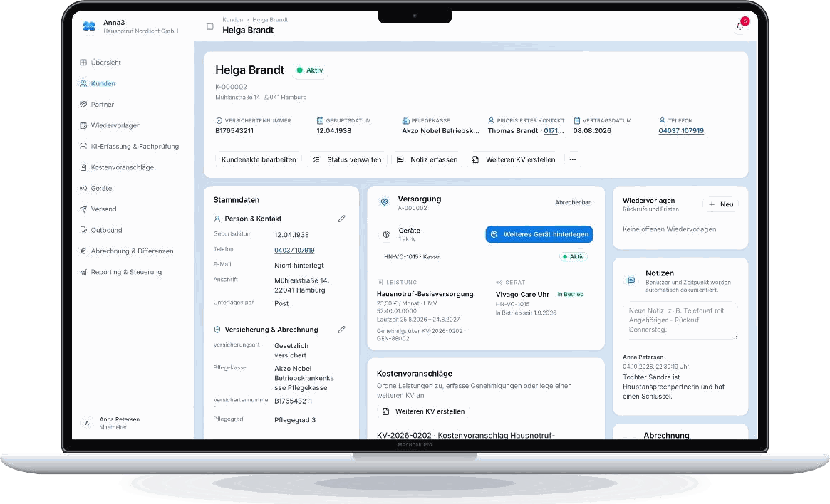The image size is (830, 504).
Task: Open the notifications bell
Action: point(740,26)
